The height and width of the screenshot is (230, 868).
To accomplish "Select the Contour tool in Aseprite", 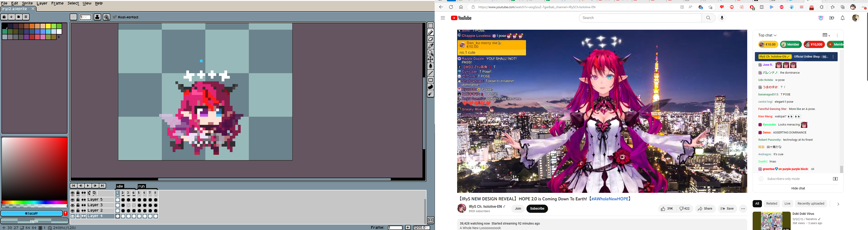I will (x=430, y=87).
